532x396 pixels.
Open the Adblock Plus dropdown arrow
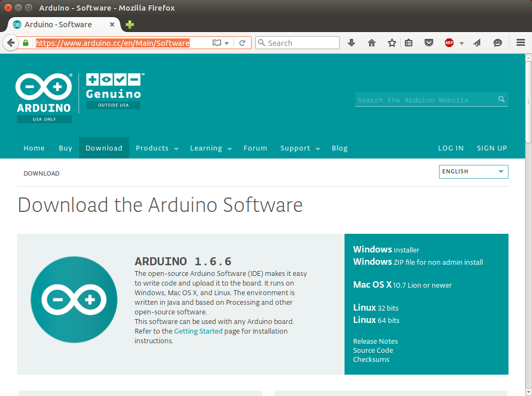[461, 43]
